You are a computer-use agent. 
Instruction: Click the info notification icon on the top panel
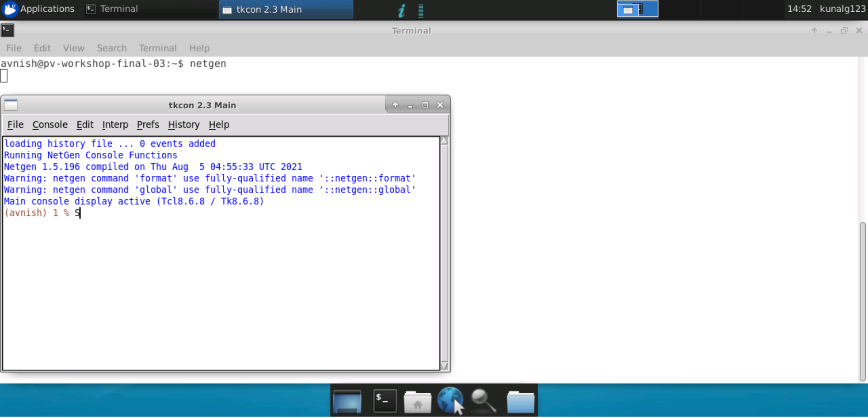[401, 10]
